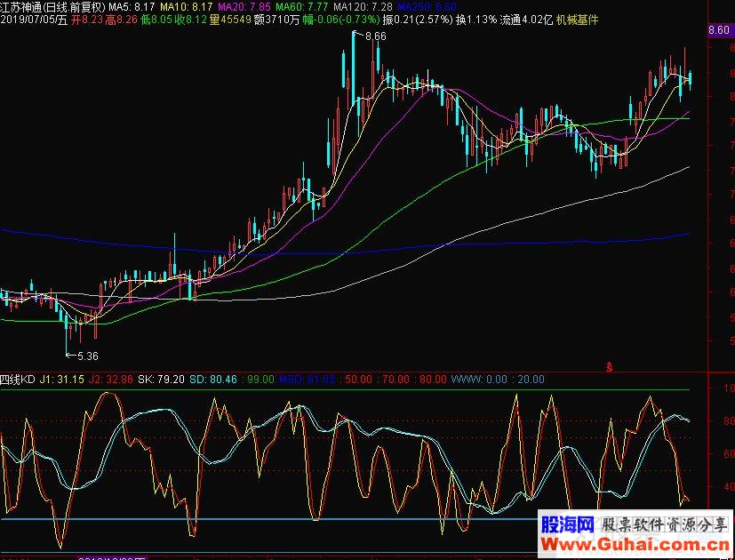Screen dimensions: 735x560
Task: Click the high price 高8.26
Action: point(122,20)
